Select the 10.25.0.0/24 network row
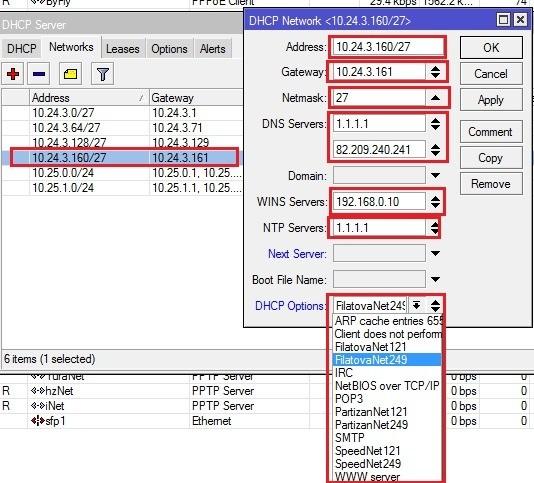 123,173
